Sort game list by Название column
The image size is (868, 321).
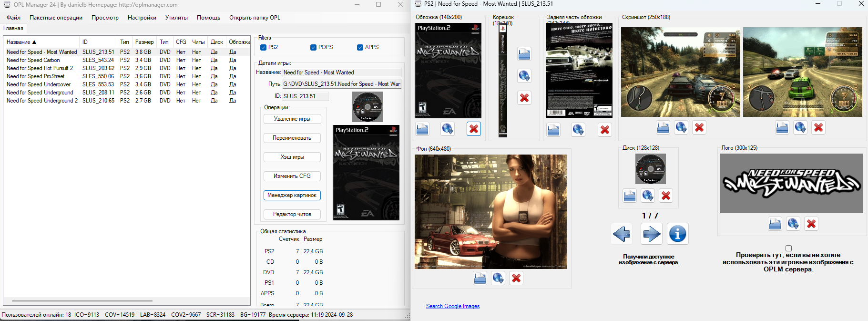(x=41, y=42)
